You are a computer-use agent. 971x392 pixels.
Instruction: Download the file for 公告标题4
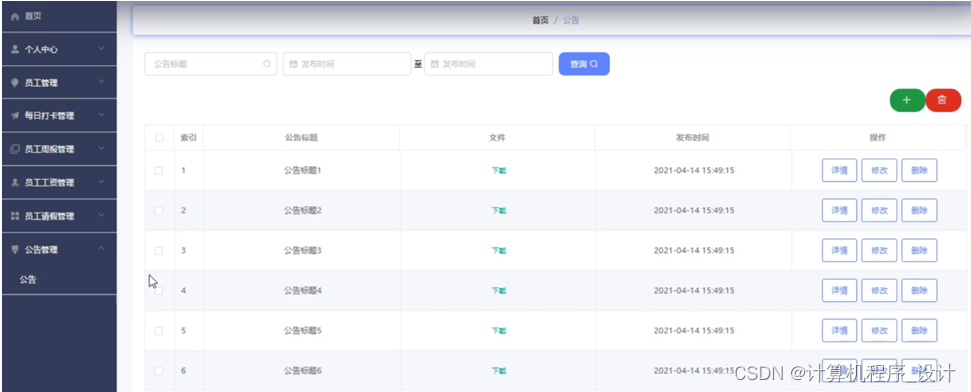tap(499, 290)
